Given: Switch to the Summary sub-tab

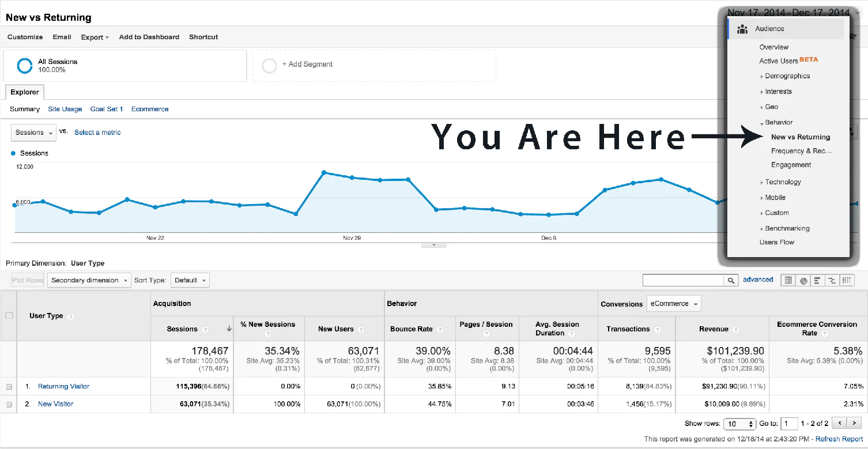Looking at the screenshot, I should coord(25,109).
